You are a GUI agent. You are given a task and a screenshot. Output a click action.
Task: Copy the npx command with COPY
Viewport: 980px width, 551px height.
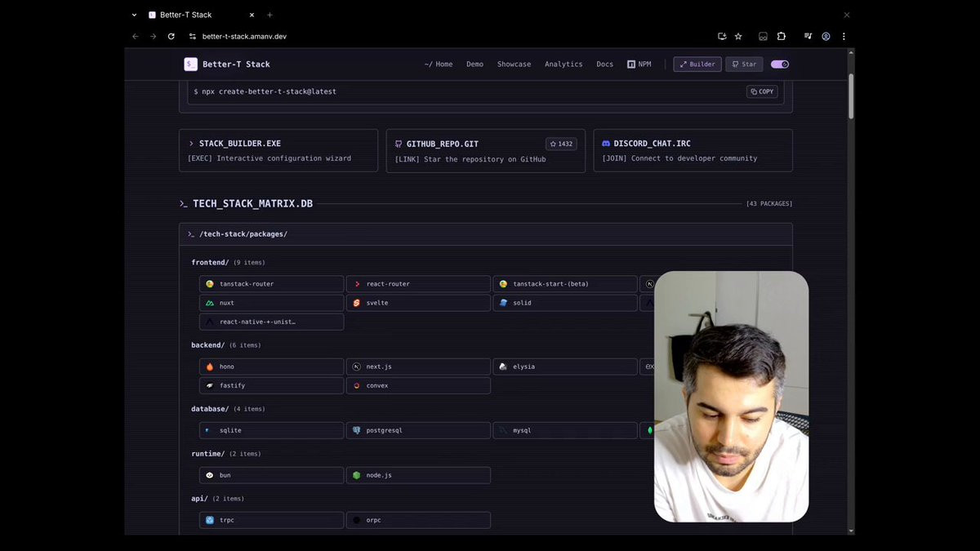[762, 91]
